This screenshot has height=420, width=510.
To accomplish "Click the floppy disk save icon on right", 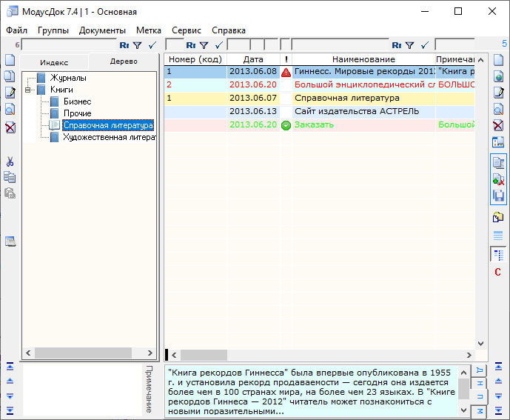I will click(498, 196).
